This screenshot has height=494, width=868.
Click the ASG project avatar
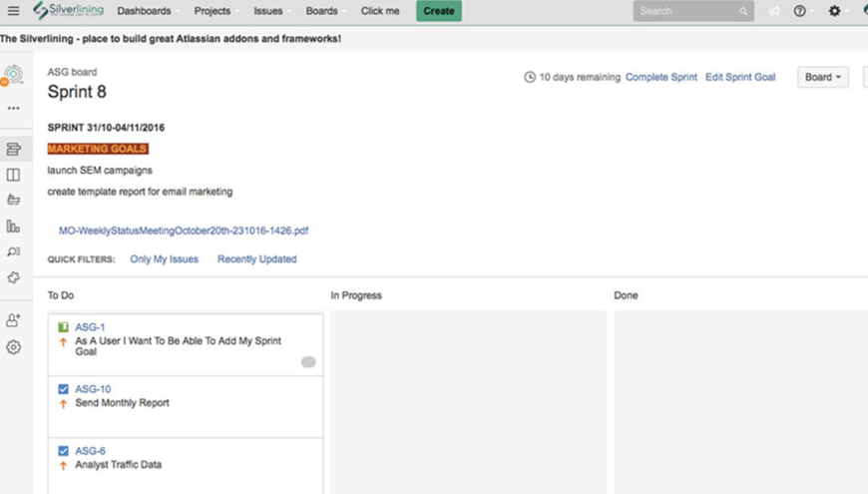coord(13,75)
